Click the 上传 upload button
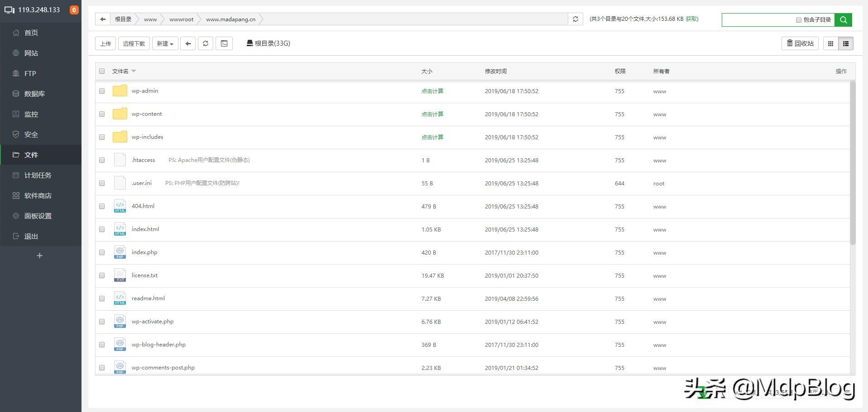868x412 pixels. (106, 43)
